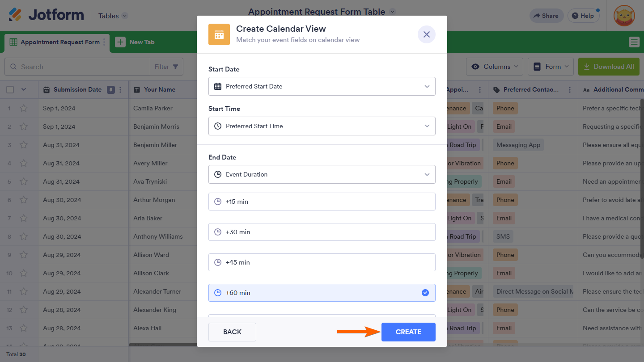Image resolution: width=644 pixels, height=362 pixels.
Task: Click the orange calendar icon in dialog header
Action: (219, 34)
